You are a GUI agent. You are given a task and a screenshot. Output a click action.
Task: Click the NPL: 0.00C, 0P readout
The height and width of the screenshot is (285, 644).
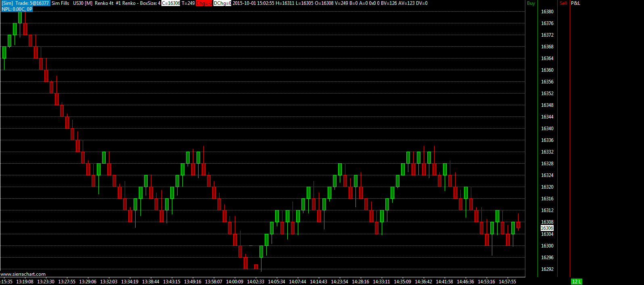pyautogui.click(x=17, y=9)
